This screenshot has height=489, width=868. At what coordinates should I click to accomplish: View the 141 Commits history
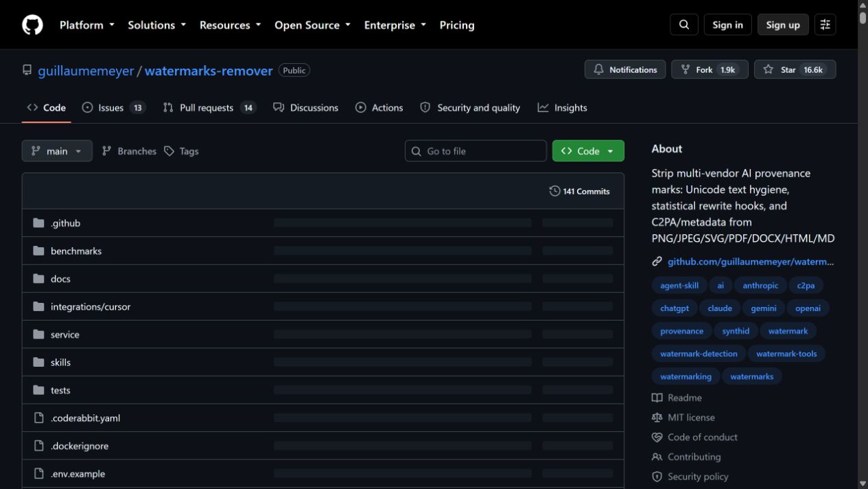(x=580, y=191)
